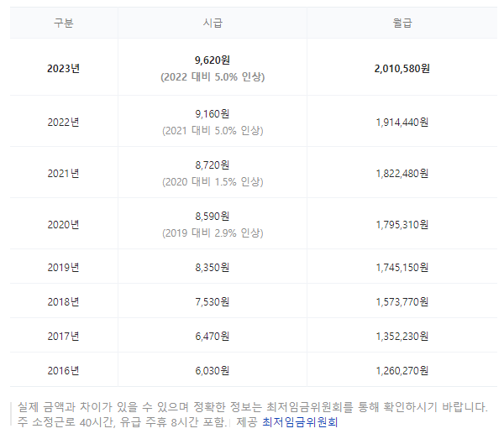Select the 9,620원 hourly wage value

(213, 60)
